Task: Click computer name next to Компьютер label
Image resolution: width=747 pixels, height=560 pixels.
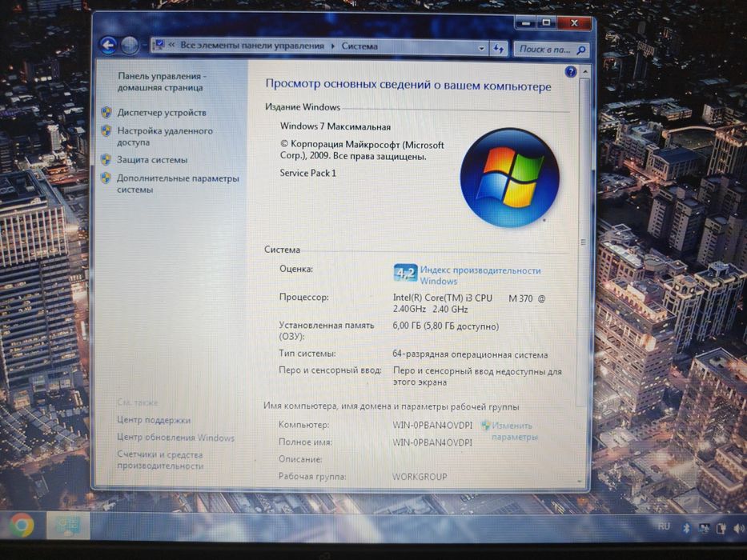Action: coord(432,425)
